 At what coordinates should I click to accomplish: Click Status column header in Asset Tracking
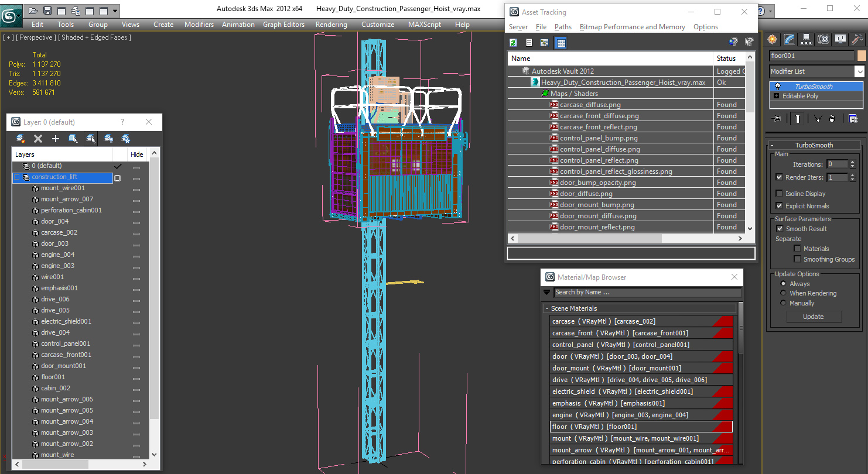click(729, 59)
